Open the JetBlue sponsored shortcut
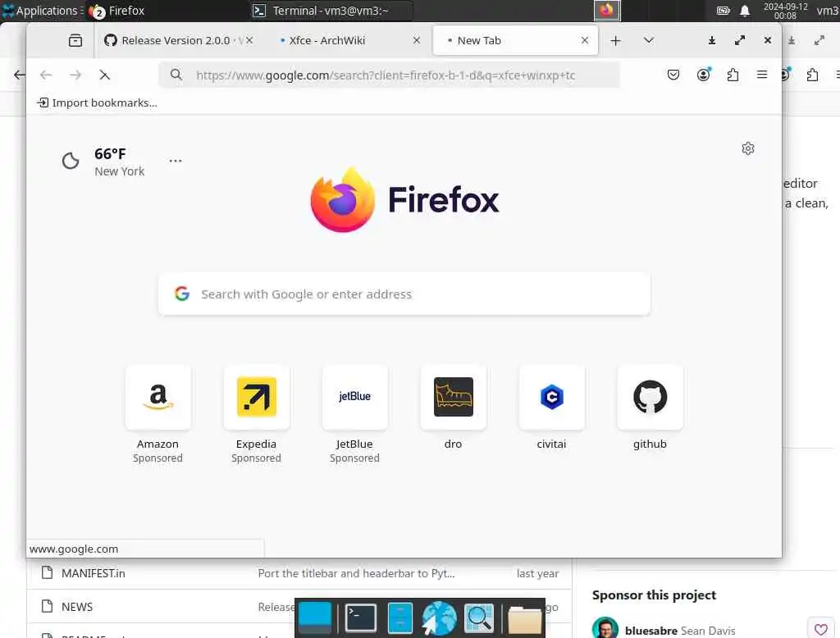Viewport: 840px width, 638px height. point(354,414)
